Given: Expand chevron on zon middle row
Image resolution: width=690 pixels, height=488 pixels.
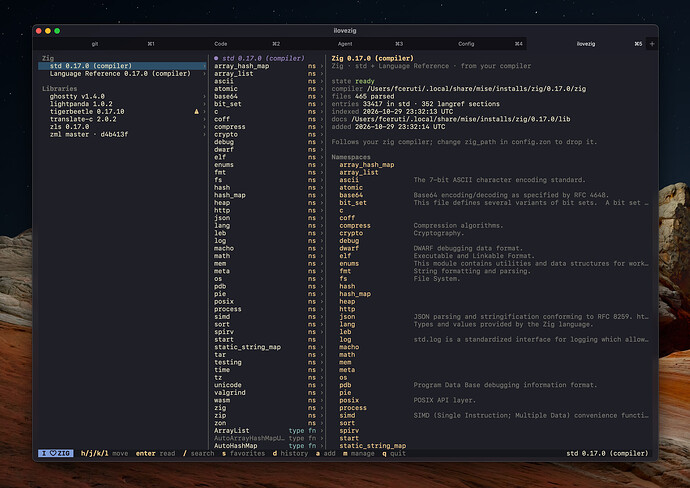Looking at the screenshot, I should tap(322, 423).
